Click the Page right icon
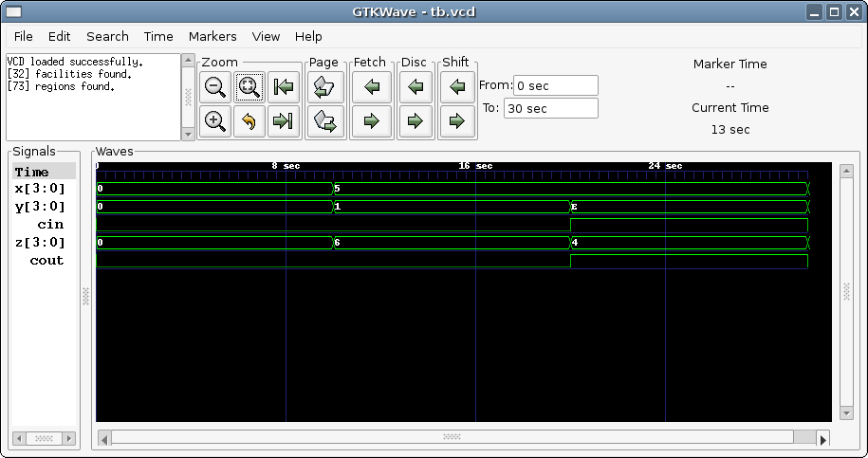Image resolution: width=868 pixels, height=458 pixels. (325, 121)
